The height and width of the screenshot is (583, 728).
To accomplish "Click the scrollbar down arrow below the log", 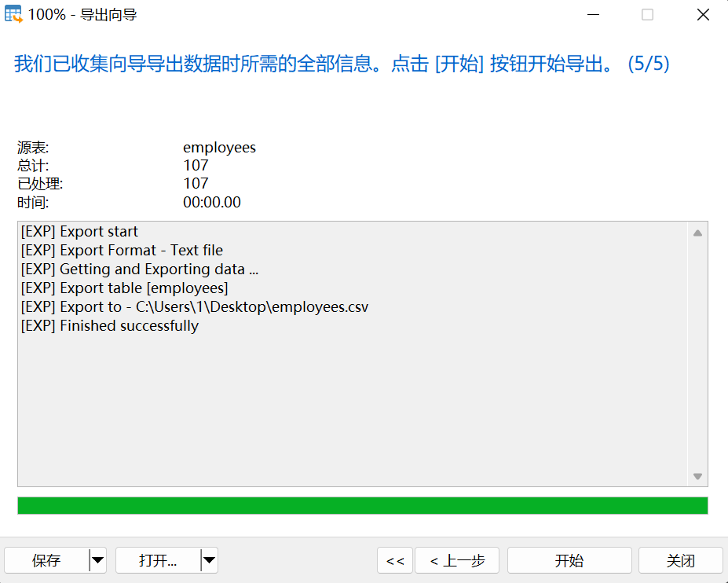I will pyautogui.click(x=696, y=475).
